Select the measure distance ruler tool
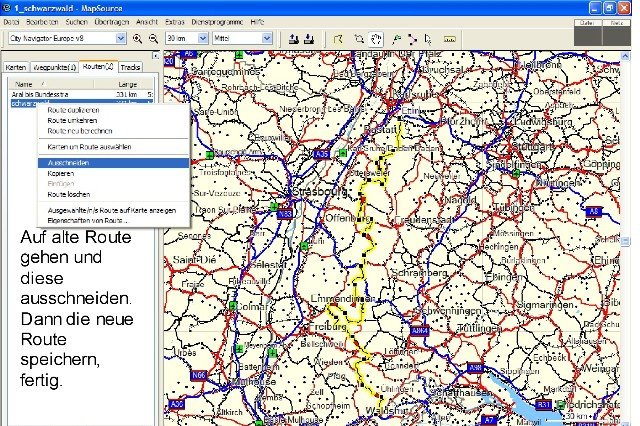This screenshot has height=426, width=640. tap(450, 38)
